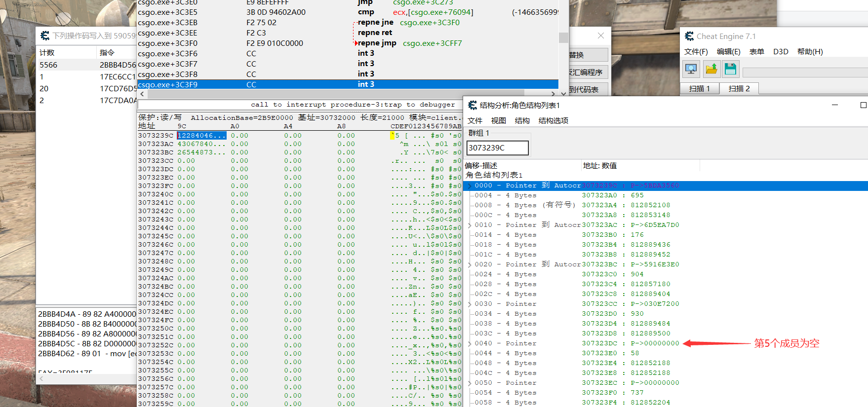Click the open file folder icon
The width and height of the screenshot is (868, 407).
[x=711, y=69]
